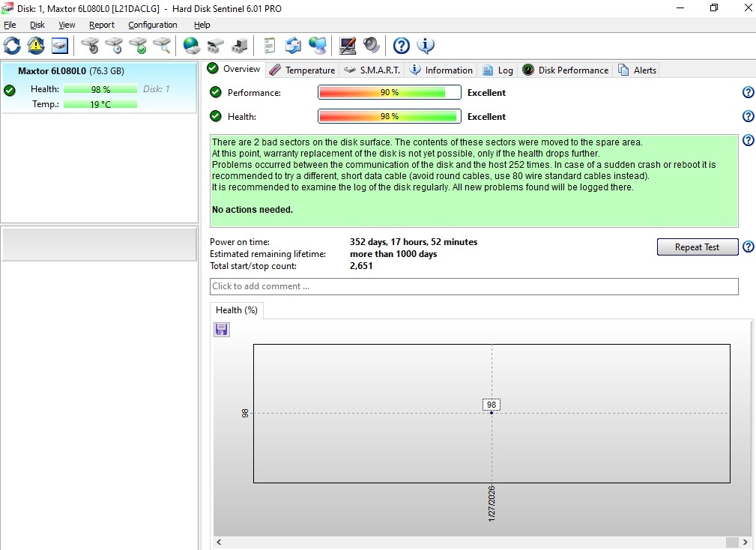Screen dimensions: 756x550
Task: Open the Configuration menu
Action: click(152, 25)
